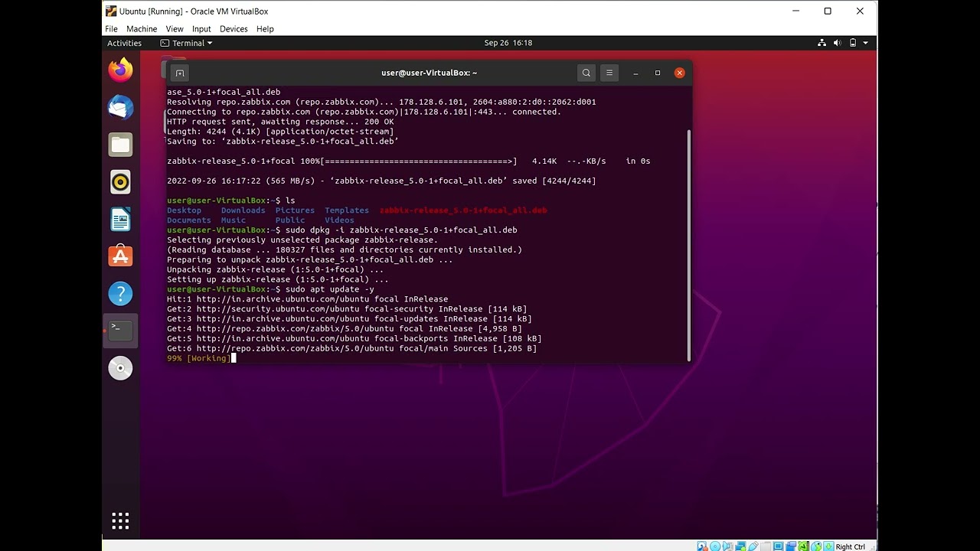Open the VirtualBox Input menu
Screen dimensions: 980x551
coord(201,29)
